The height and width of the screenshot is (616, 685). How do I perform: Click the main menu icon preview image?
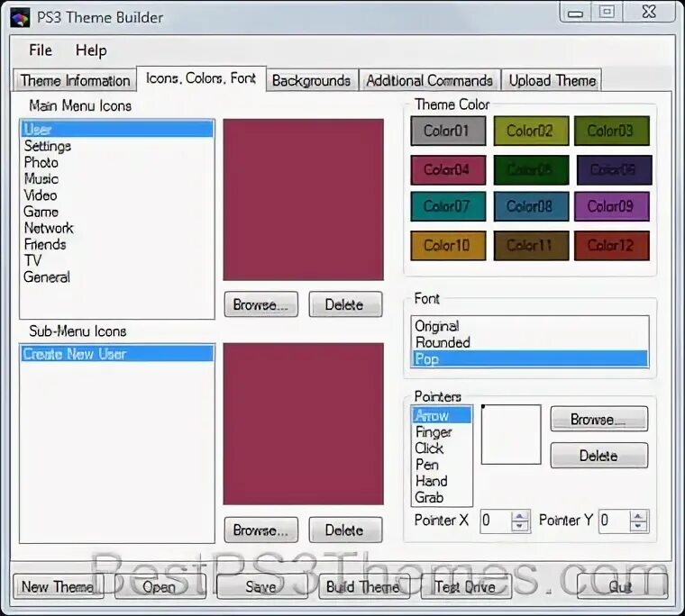tap(303, 200)
